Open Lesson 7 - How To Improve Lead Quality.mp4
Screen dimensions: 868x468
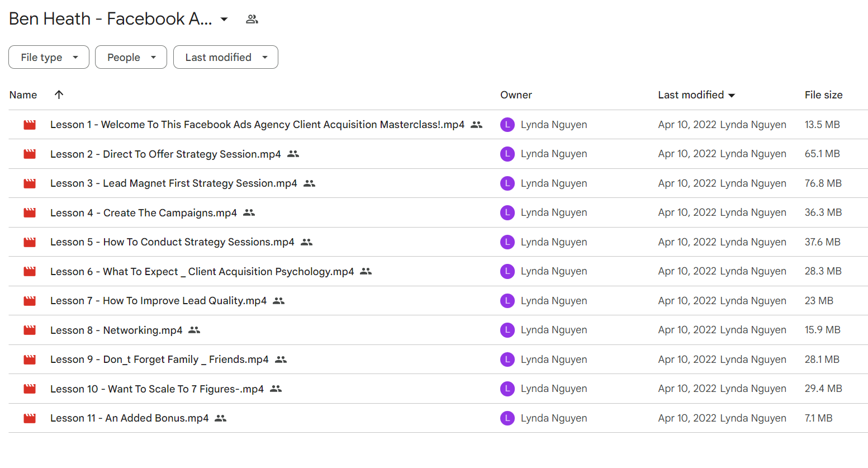[x=158, y=301]
